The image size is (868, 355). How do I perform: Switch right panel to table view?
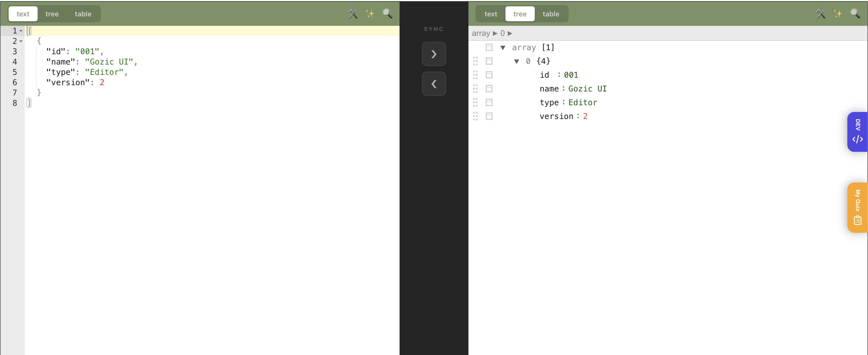coord(551,14)
